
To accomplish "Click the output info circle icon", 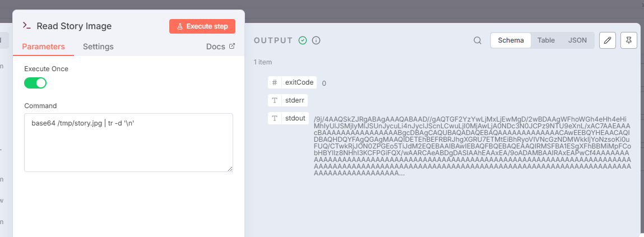I will (316, 40).
